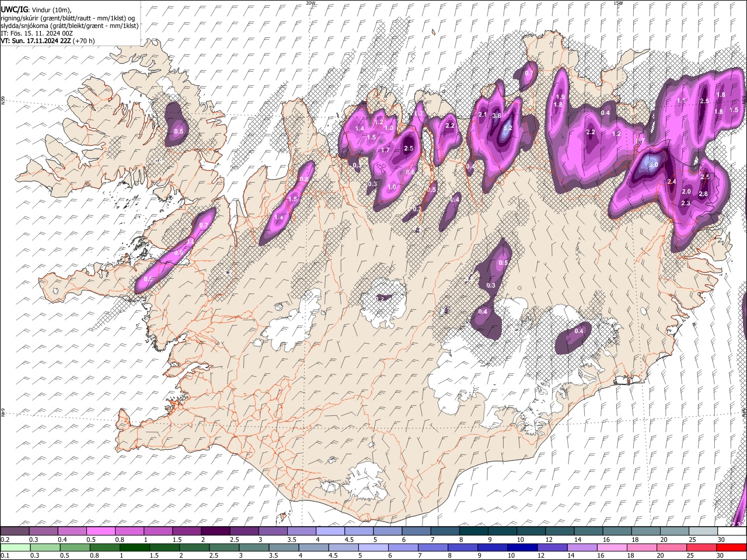The width and height of the screenshot is (747, 560).
Task: Click the 2.0 precipitation value label
Action: point(686,192)
